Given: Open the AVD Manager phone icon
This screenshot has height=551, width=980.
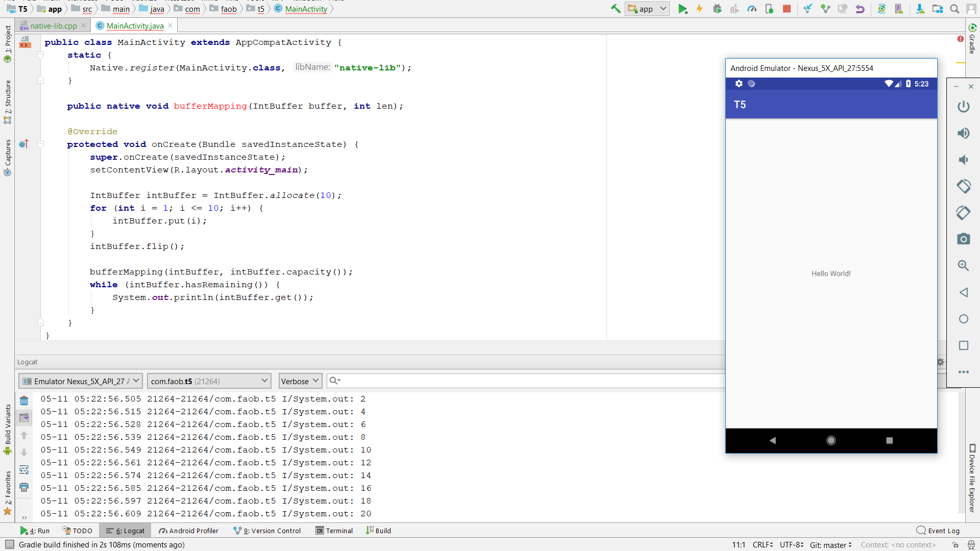Looking at the screenshot, I should [899, 9].
